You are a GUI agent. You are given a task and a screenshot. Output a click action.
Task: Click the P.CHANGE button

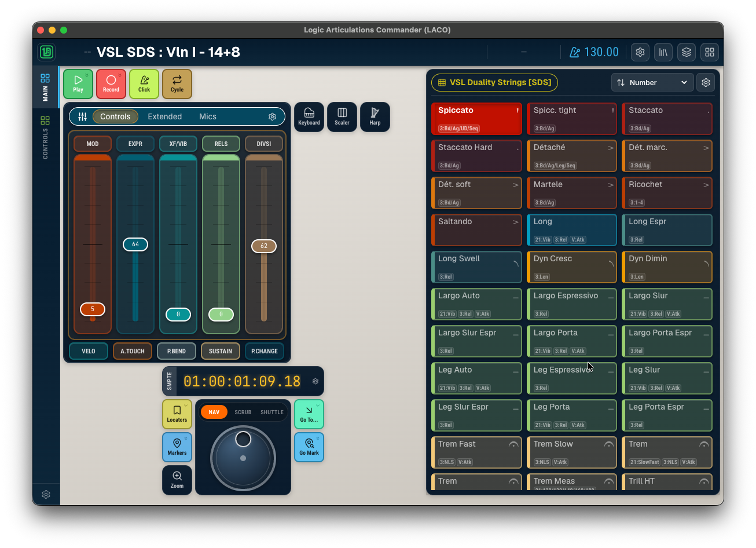[265, 351]
